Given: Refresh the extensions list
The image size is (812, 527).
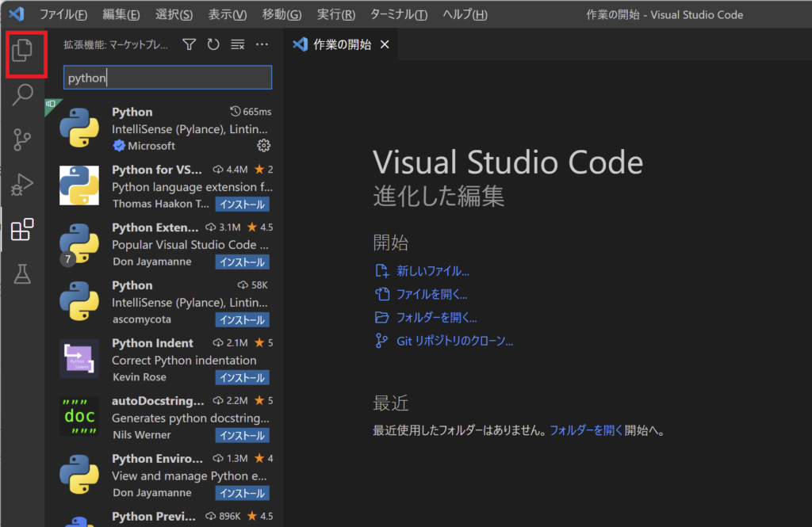Looking at the screenshot, I should point(213,44).
